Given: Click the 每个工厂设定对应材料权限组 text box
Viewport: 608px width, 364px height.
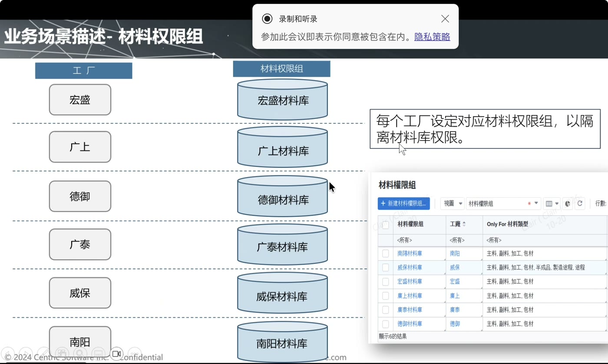Looking at the screenshot, I should (485, 128).
